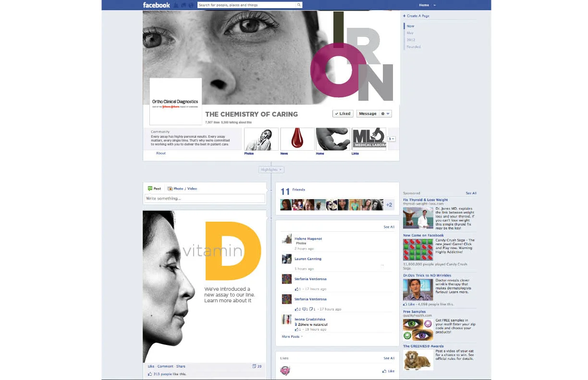Click the +2 more friends tile
The width and height of the screenshot is (588, 380).
pyautogui.click(x=389, y=205)
